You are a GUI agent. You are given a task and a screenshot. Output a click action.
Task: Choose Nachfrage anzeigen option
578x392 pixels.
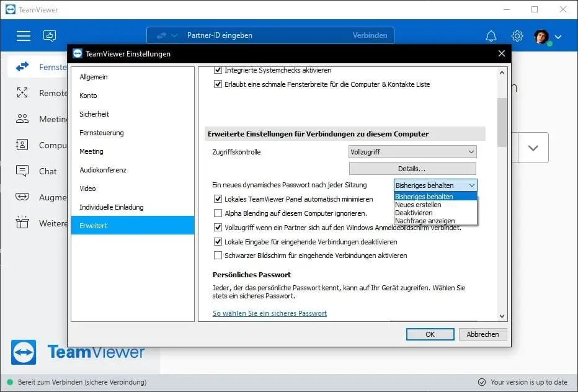coord(435,221)
